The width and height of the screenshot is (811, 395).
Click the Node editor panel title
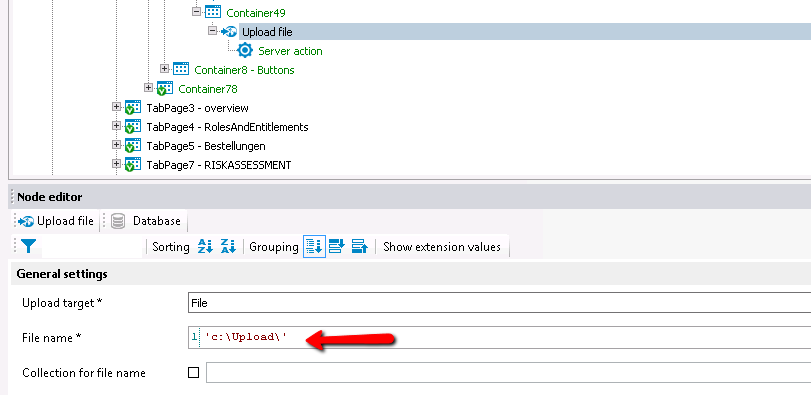click(50, 197)
